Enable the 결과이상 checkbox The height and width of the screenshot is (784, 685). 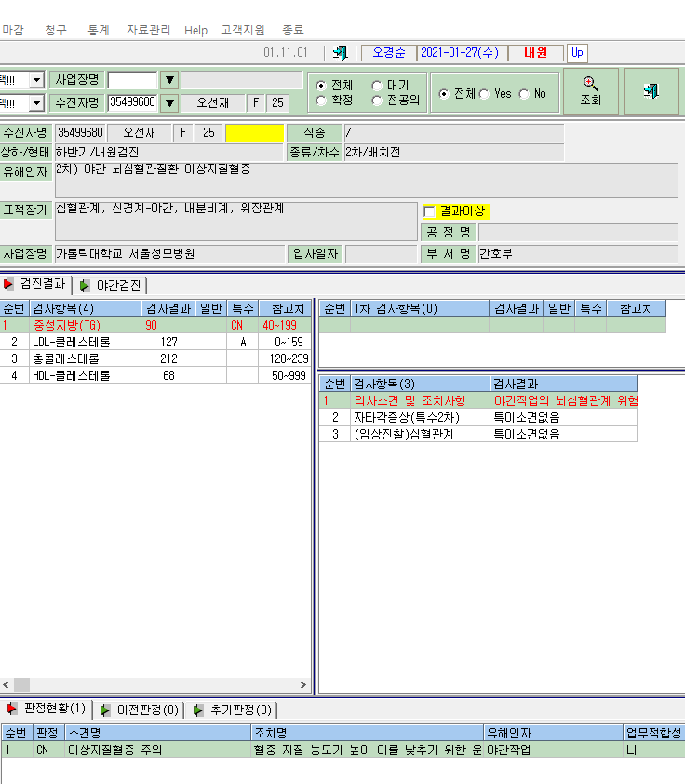point(429,211)
